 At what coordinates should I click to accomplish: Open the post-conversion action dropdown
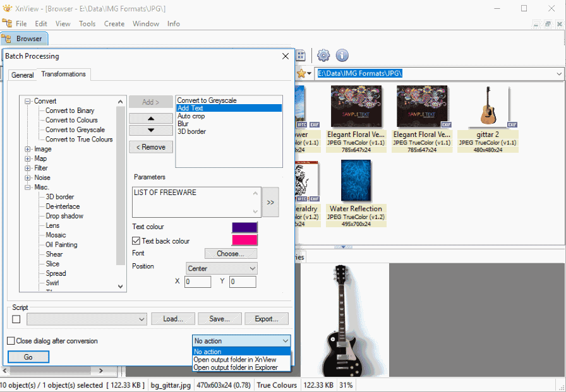click(241, 341)
